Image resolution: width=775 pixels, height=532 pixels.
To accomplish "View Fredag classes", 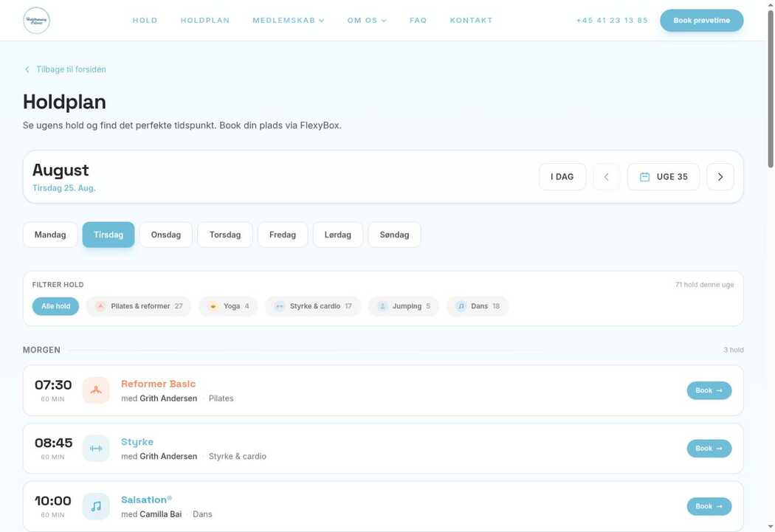I will (283, 235).
